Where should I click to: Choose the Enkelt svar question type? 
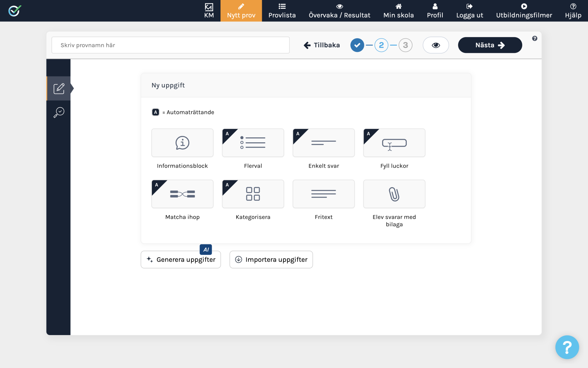coord(324,143)
